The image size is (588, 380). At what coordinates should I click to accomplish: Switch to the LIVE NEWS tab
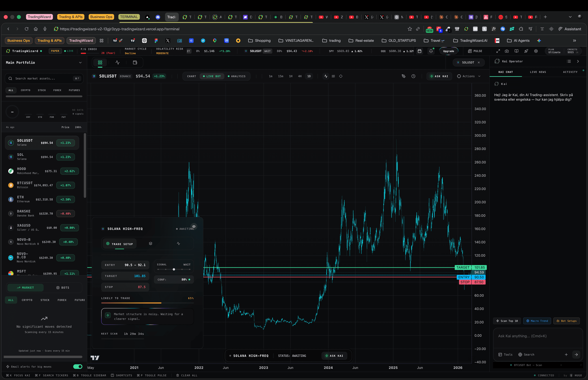[538, 72]
